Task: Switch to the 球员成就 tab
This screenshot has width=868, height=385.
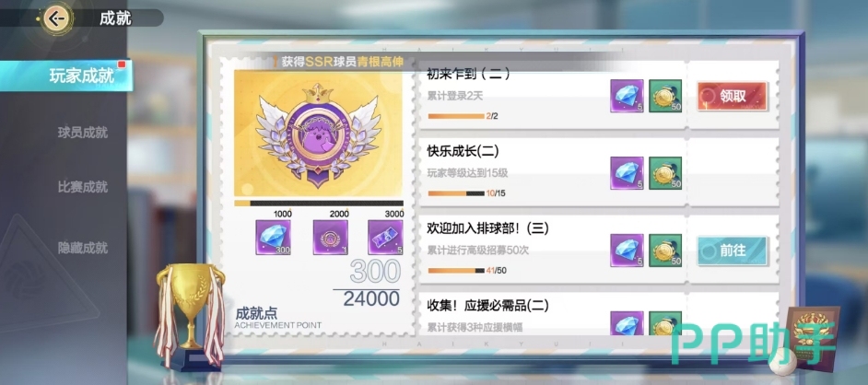Action: 83,133
